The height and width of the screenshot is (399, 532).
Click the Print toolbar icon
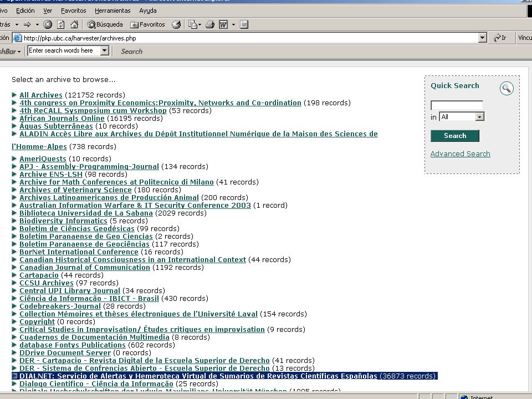coord(210,24)
